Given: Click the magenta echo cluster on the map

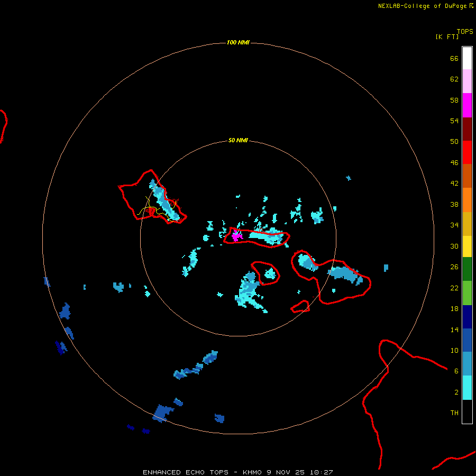Looking at the screenshot, I should (236, 236).
